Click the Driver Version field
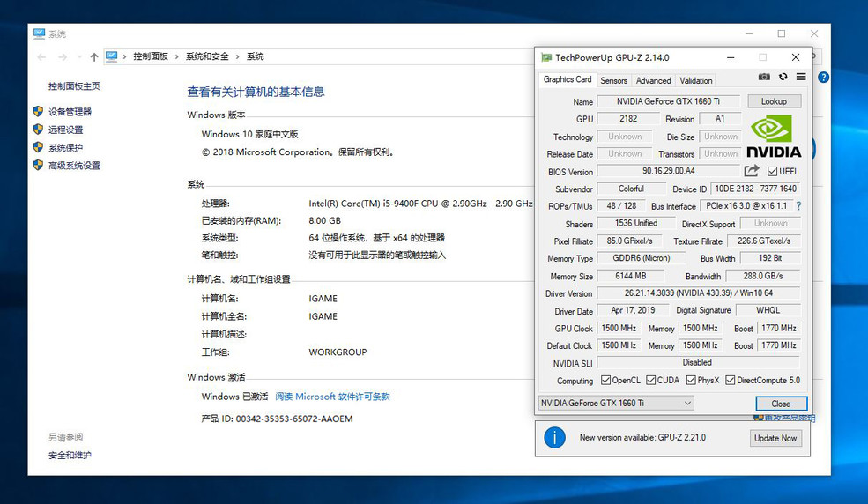 coord(699,293)
